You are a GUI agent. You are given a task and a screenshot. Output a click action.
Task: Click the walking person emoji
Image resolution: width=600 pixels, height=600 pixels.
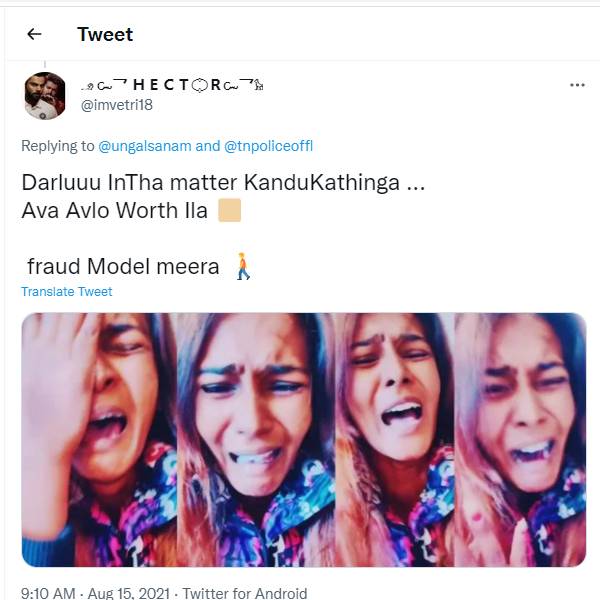pyautogui.click(x=241, y=267)
